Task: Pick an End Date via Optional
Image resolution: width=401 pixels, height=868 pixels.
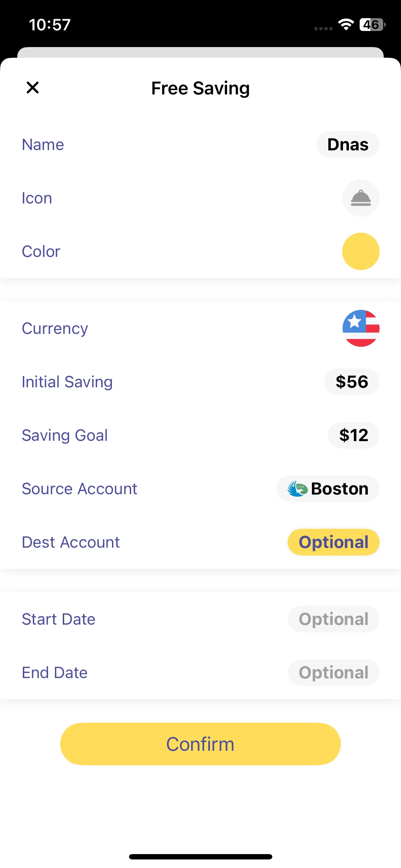Action: (x=333, y=673)
